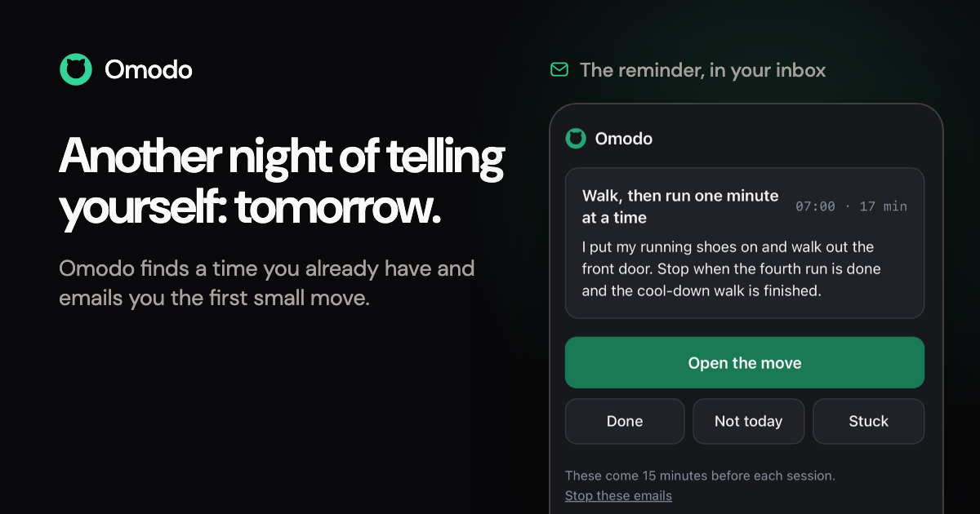Click the email preview phone frame header
Image resolution: width=980 pixels, height=514 pixels.
(x=745, y=139)
